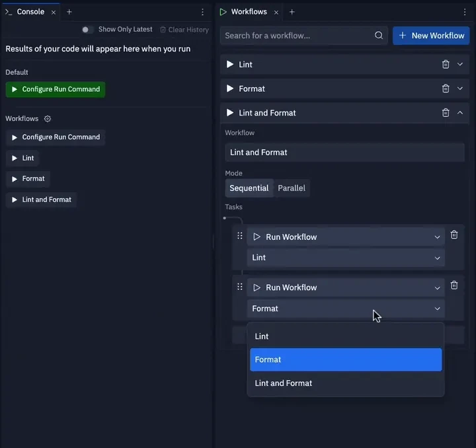Close the Workflows tab

276,13
